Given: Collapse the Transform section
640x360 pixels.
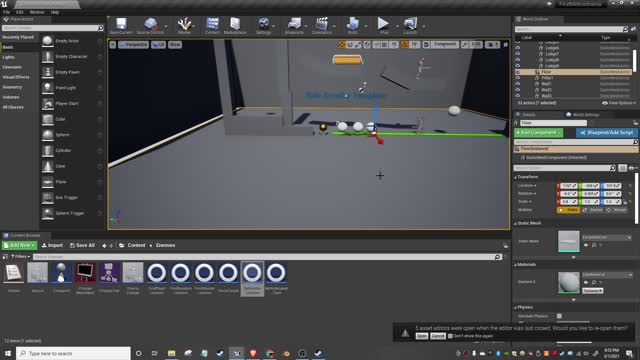Looking at the screenshot, I should [x=515, y=177].
